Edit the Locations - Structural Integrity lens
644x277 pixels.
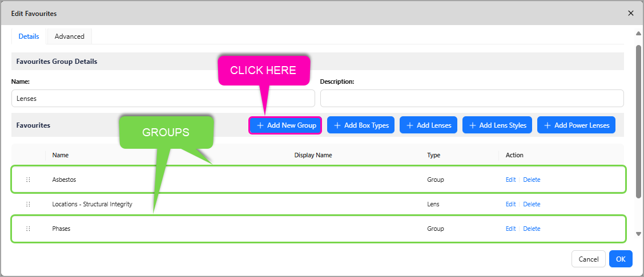(x=510, y=204)
